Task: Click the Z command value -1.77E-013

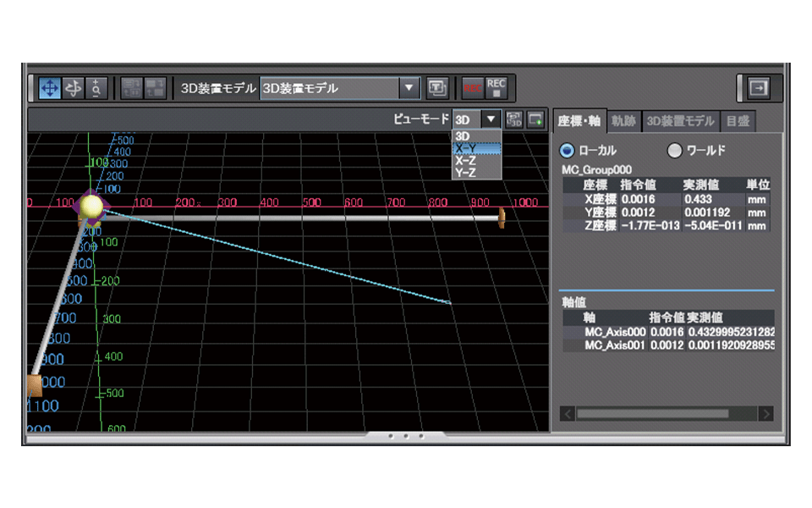Action: [x=650, y=225]
